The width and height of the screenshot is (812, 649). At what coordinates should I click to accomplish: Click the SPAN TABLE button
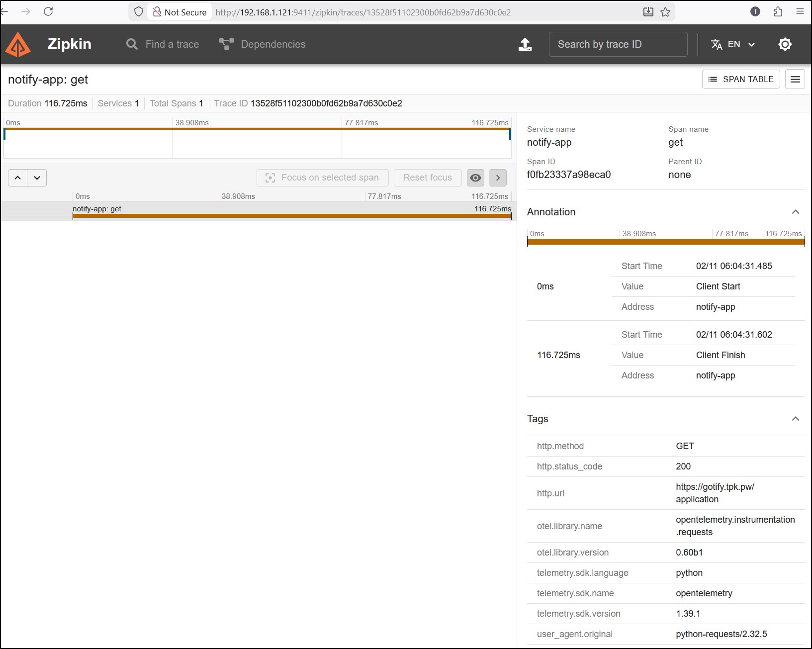740,79
